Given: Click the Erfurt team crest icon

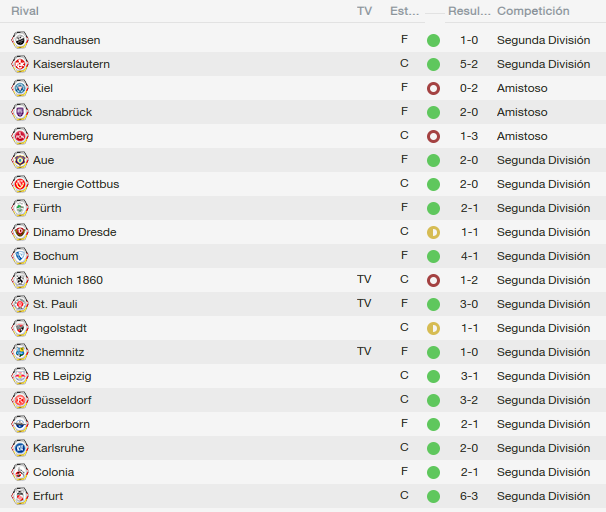Looking at the screenshot, I should pyautogui.click(x=20, y=496).
